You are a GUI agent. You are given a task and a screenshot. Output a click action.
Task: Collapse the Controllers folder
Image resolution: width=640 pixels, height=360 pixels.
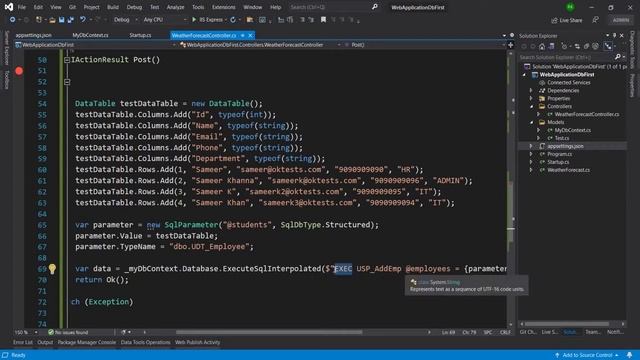531,107
